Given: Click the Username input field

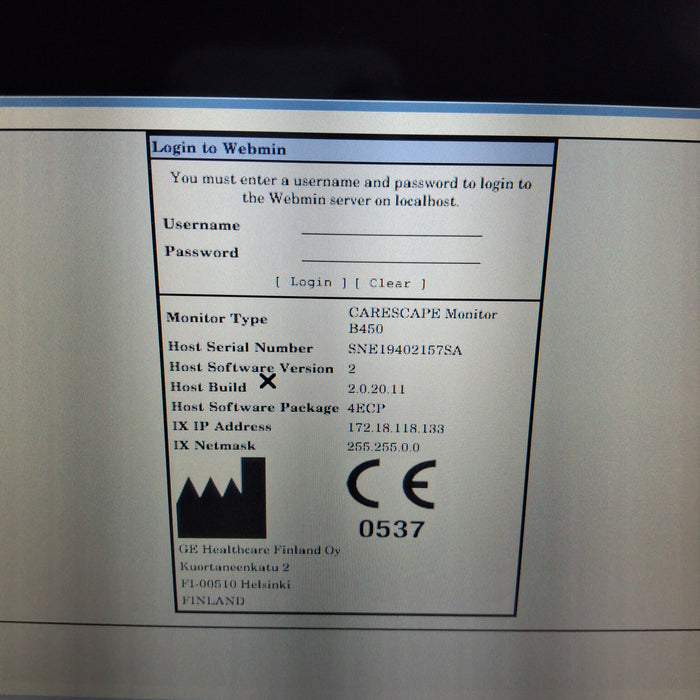Looking at the screenshot, I should tap(392, 226).
